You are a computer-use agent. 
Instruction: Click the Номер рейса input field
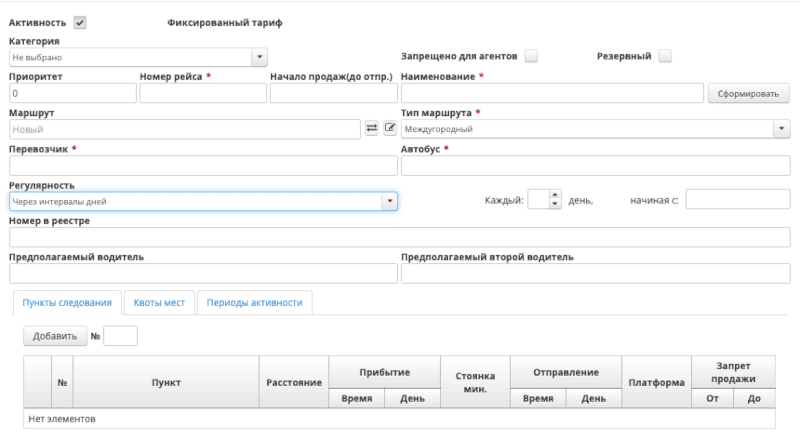(203, 93)
